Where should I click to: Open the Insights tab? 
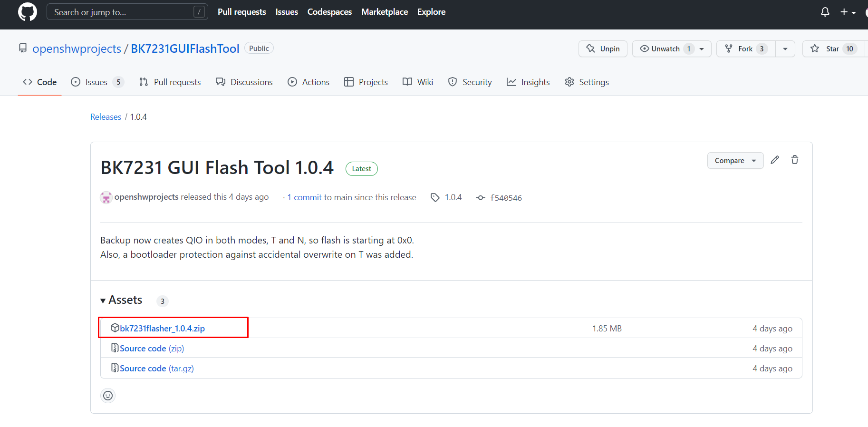point(528,82)
